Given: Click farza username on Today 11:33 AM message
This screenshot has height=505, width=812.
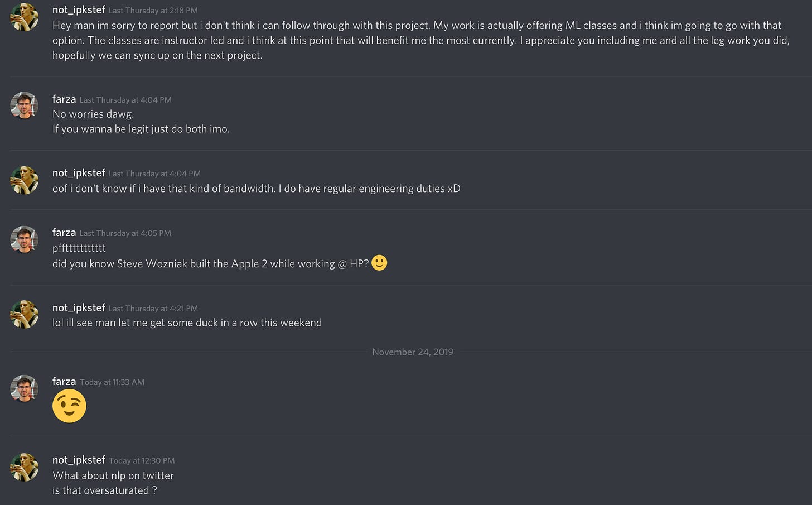Looking at the screenshot, I should 64,382.
